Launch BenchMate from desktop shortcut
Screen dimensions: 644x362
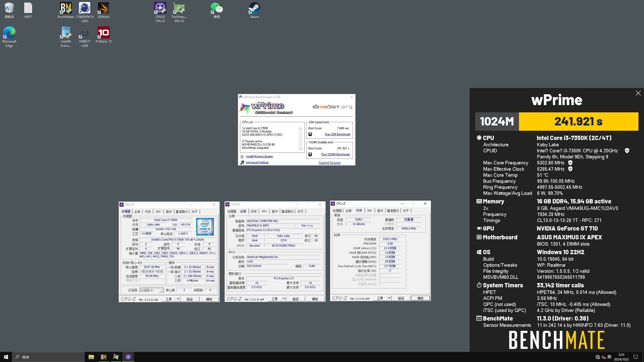[66, 10]
